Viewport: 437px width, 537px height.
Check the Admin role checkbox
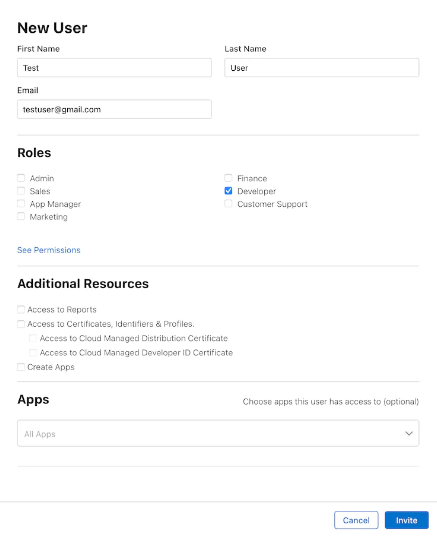[x=21, y=178]
